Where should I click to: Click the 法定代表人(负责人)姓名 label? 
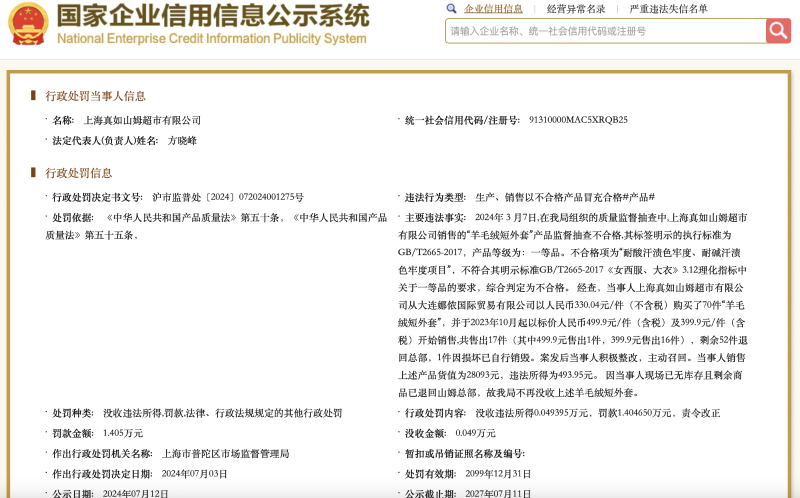106,141
